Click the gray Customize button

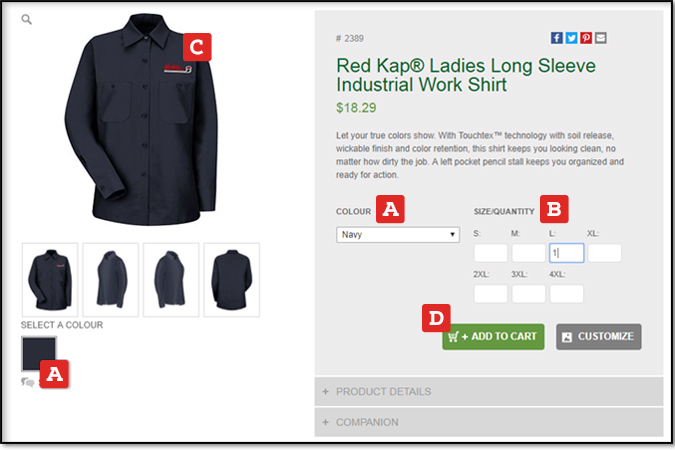tap(598, 336)
